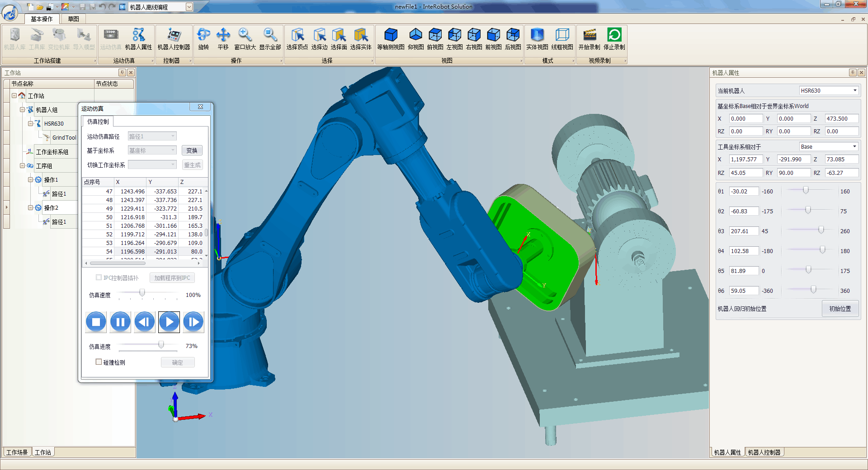Click the θ3 value field 207.61
The height and width of the screenshot is (470, 868).
coord(744,231)
